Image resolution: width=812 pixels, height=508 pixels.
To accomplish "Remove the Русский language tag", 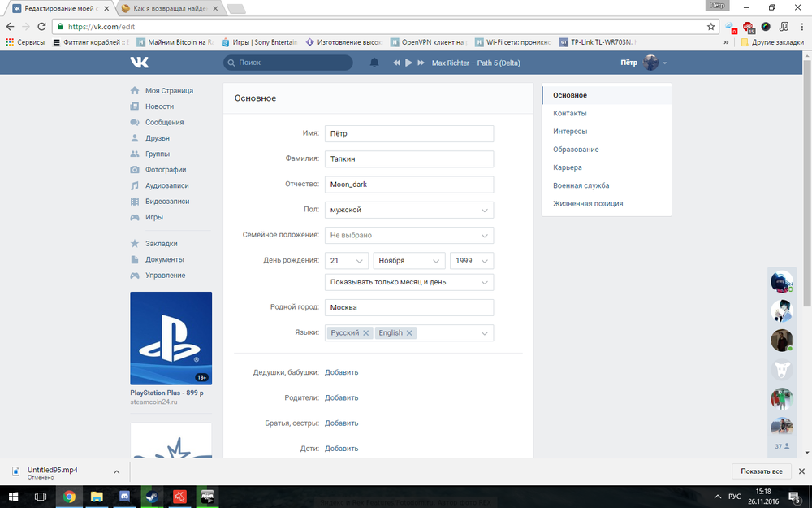I will (365, 332).
